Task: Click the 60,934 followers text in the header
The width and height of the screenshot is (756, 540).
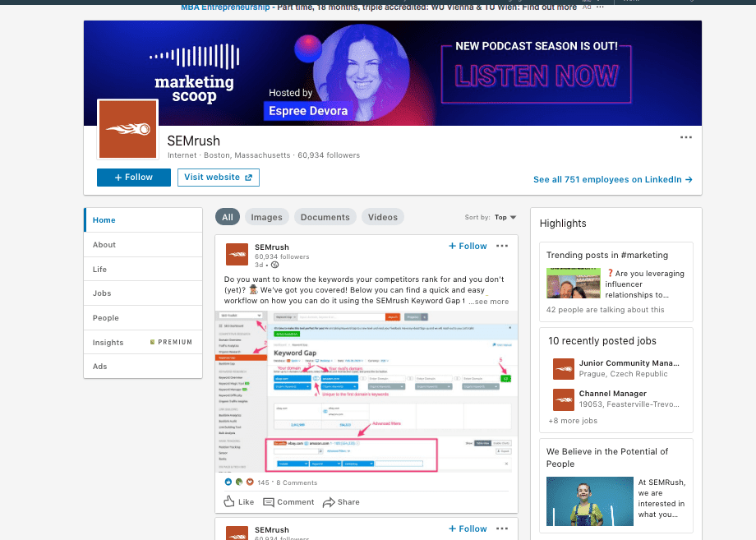Action: 329,155
